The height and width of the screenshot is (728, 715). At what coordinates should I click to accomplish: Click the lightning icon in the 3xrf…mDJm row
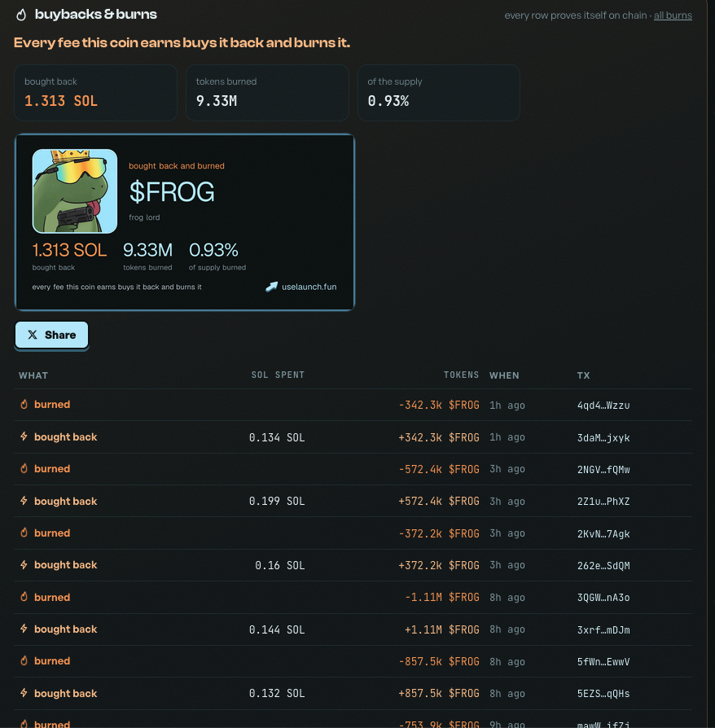(24, 629)
